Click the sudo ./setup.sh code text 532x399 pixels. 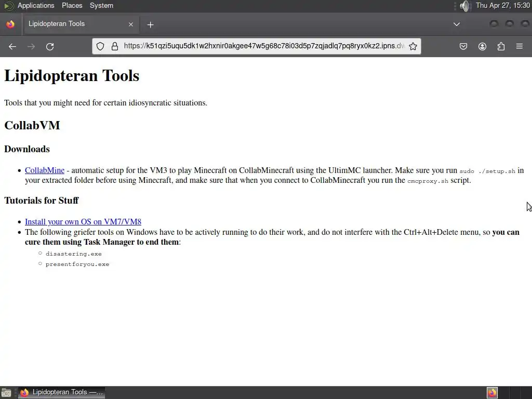[x=487, y=171]
